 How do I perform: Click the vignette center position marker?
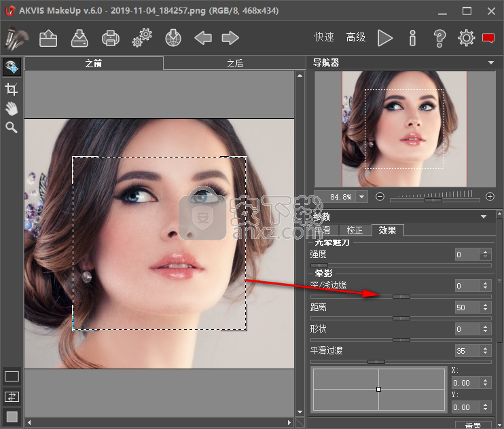(x=378, y=389)
